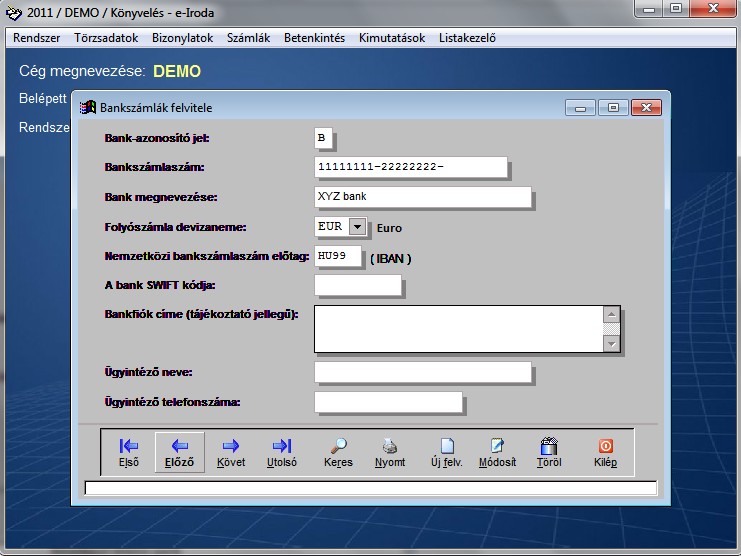The height and width of the screenshot is (556, 741).
Task: Delete record with Töröl icon
Action: click(548, 452)
